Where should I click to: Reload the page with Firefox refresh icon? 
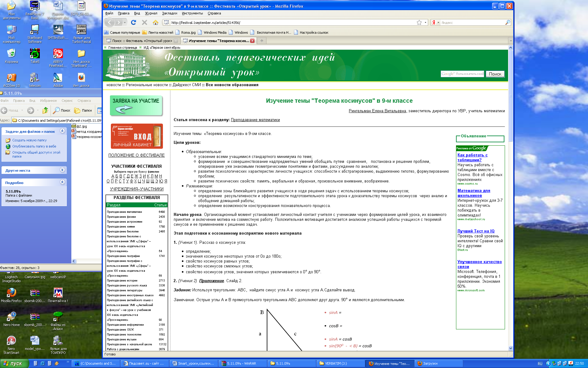click(134, 22)
